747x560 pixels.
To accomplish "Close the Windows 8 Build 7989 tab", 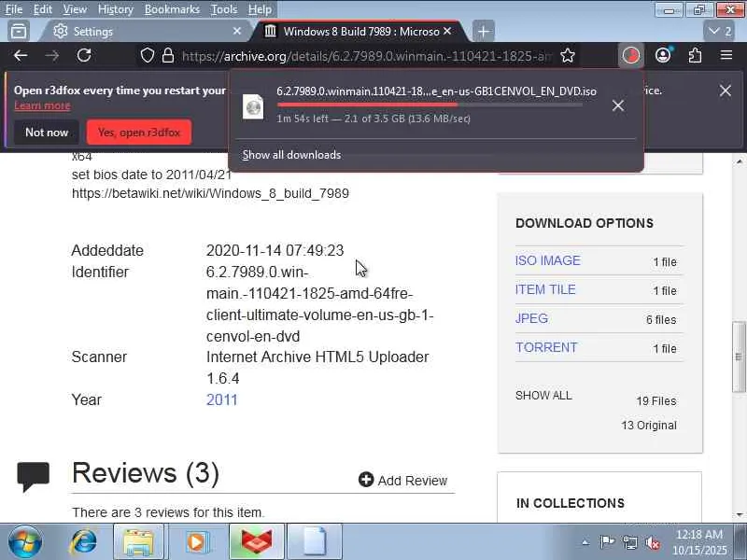I will click(447, 31).
